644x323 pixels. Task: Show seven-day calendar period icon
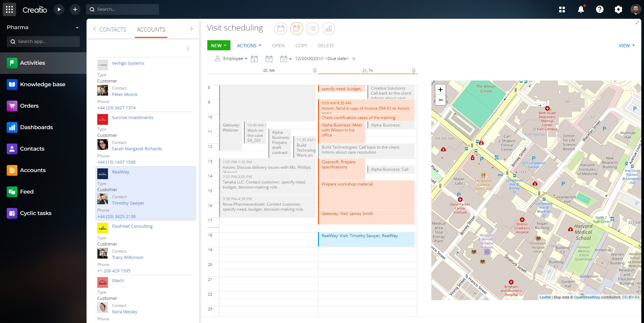pos(269,59)
